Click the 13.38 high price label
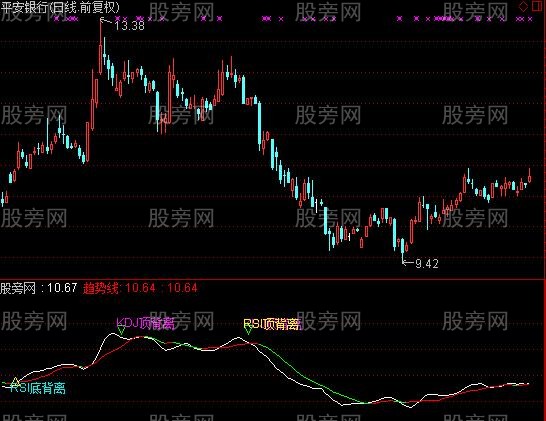The width and height of the screenshot is (546, 421). [129, 26]
